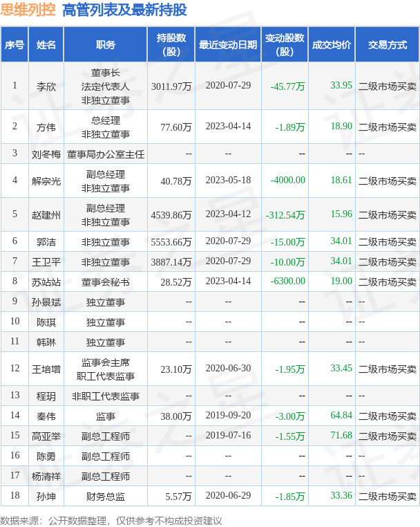Viewport: 420px width, 527px height.
Task: Click the 成交均价 column header
Action: tap(332, 45)
